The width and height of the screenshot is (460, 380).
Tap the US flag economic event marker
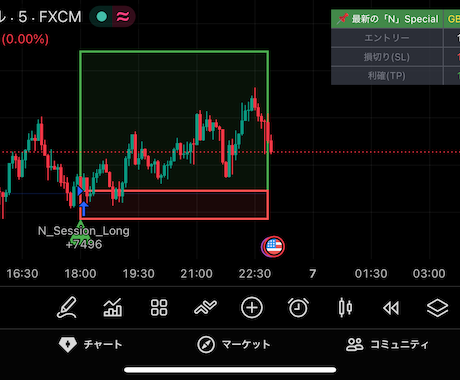(x=273, y=247)
